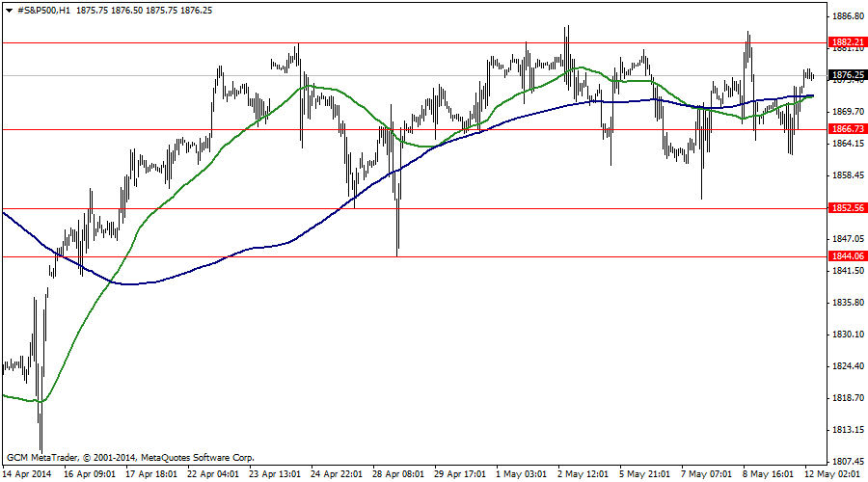Click the 8 May 16:01 time axis label

point(769,474)
